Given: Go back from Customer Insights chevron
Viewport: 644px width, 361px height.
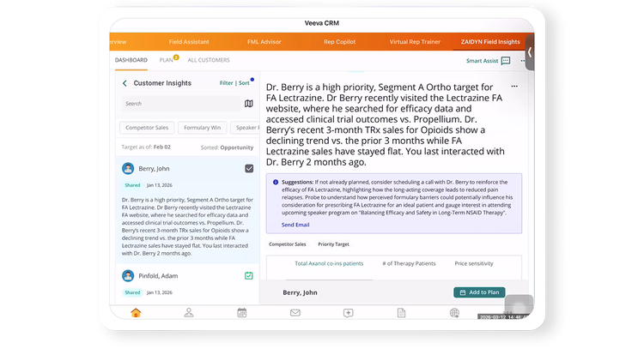Looking at the screenshot, I should coord(125,83).
